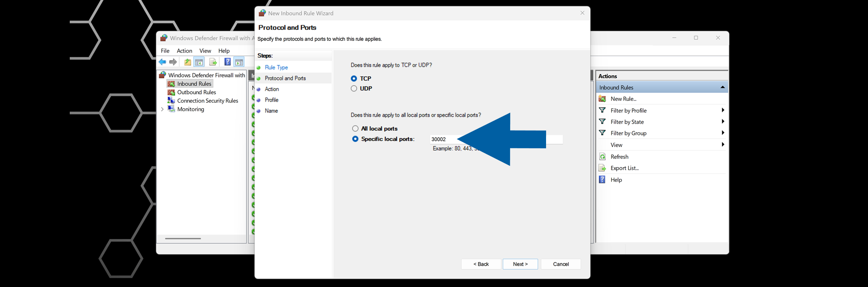This screenshot has height=287, width=868.
Task: Open the Filter by Profile submenu arrow
Action: [x=723, y=110]
